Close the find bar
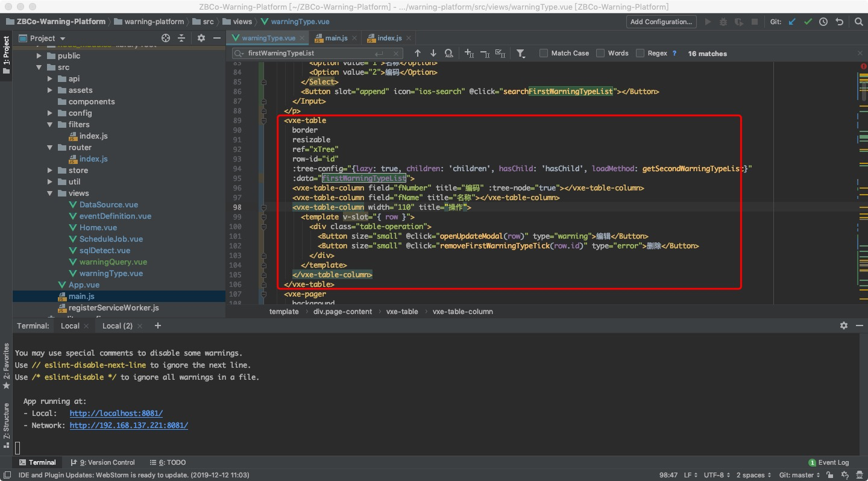The width and height of the screenshot is (868, 481). click(860, 53)
